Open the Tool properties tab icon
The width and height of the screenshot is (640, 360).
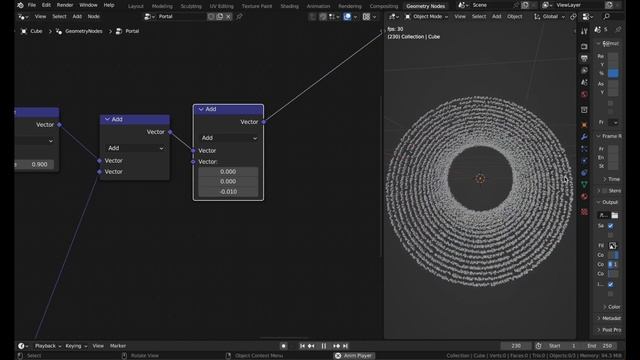(584, 31)
